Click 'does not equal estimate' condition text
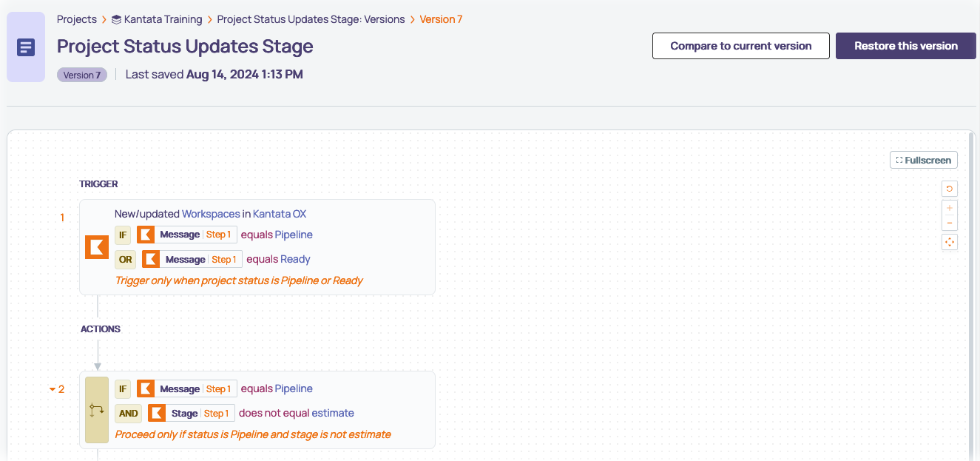The image size is (980, 461). 297,413
